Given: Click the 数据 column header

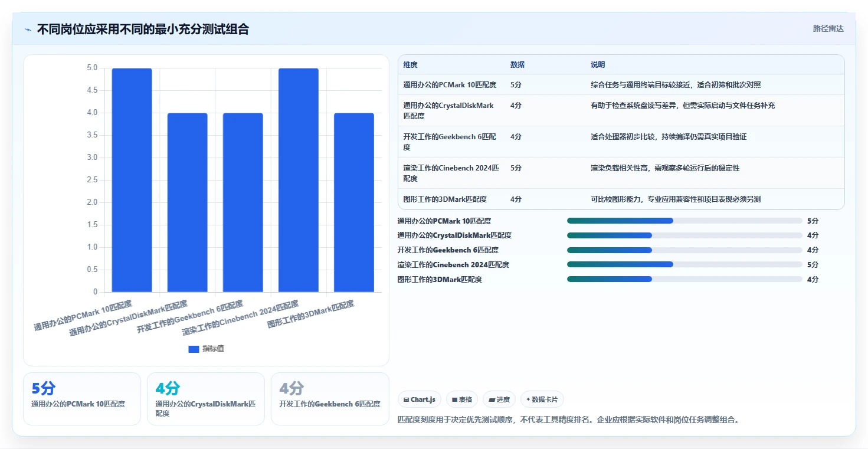Looking at the screenshot, I should click(x=517, y=65).
